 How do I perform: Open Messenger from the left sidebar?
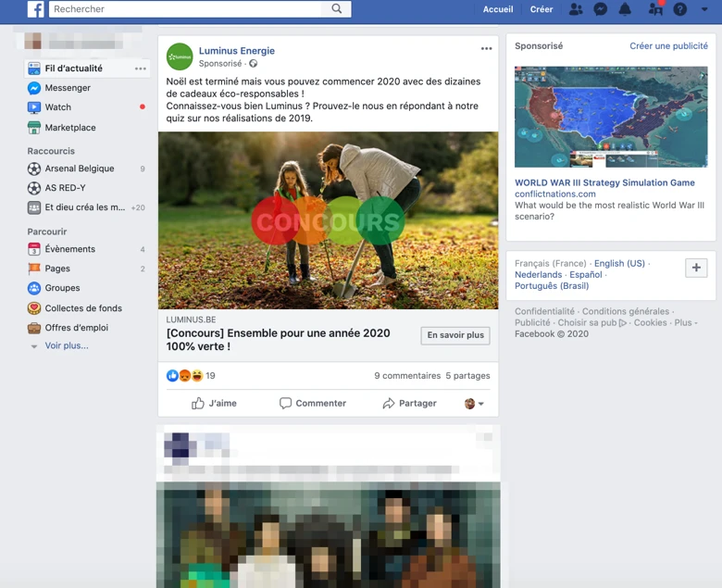pos(68,87)
